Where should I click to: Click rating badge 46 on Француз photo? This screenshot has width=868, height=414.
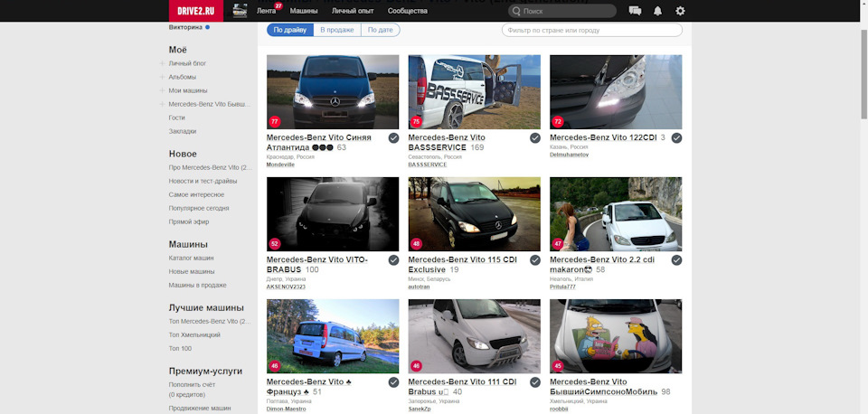(x=275, y=366)
